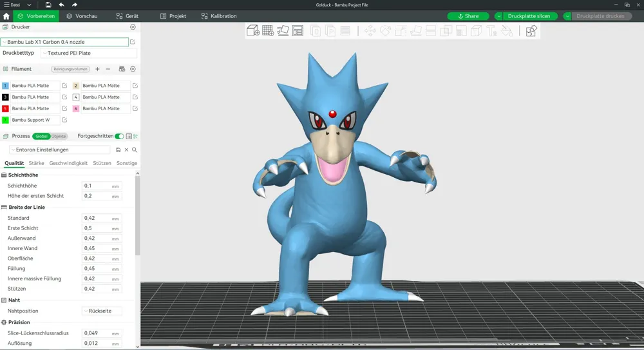Click the Add plate grid icon

[268, 31]
